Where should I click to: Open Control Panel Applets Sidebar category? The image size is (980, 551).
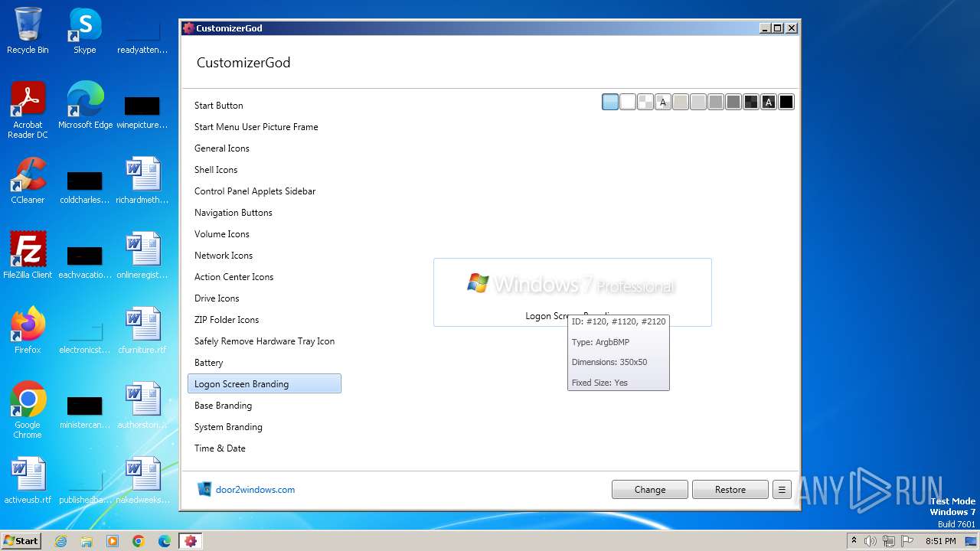click(x=264, y=191)
